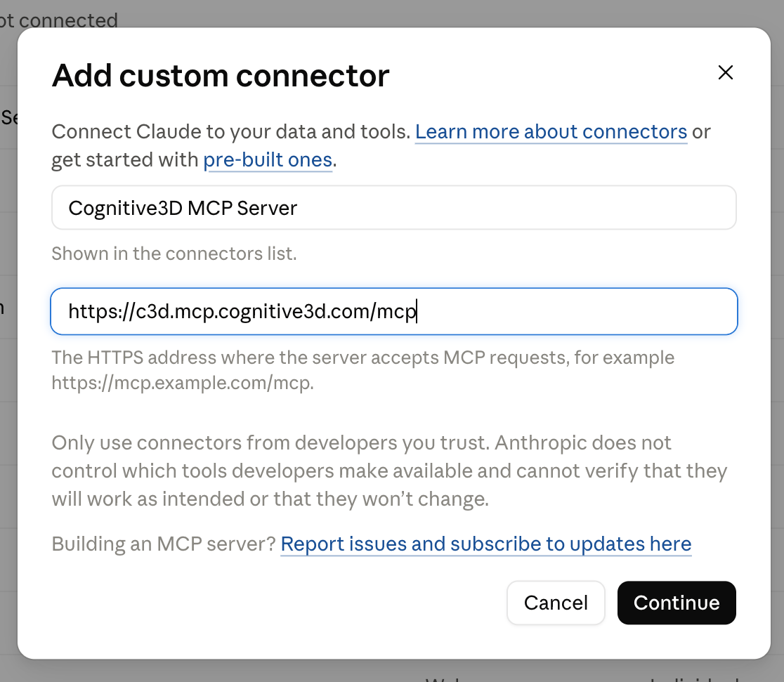
Task: Follow the pre-built ones link
Action: tap(268, 160)
